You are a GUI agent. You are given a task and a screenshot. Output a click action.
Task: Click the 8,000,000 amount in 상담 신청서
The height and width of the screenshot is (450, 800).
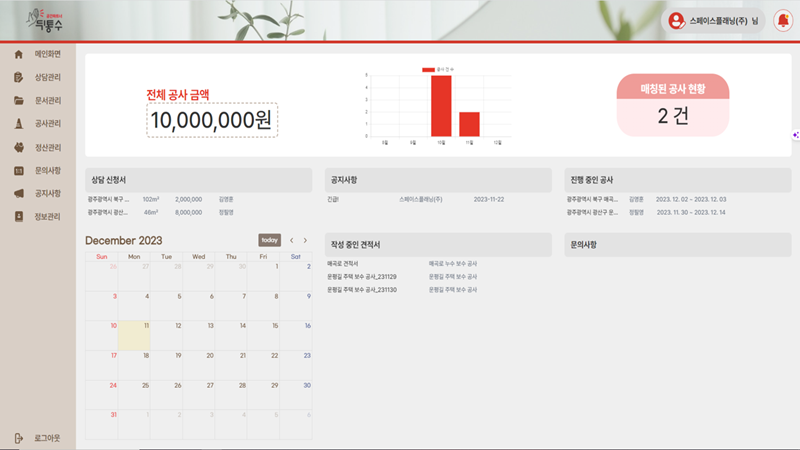(188, 212)
